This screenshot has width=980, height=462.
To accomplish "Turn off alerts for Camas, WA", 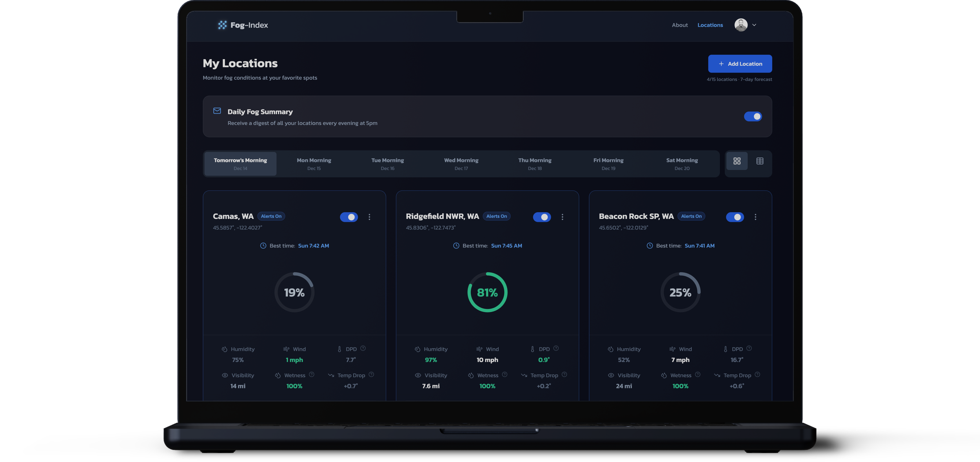I will (348, 217).
